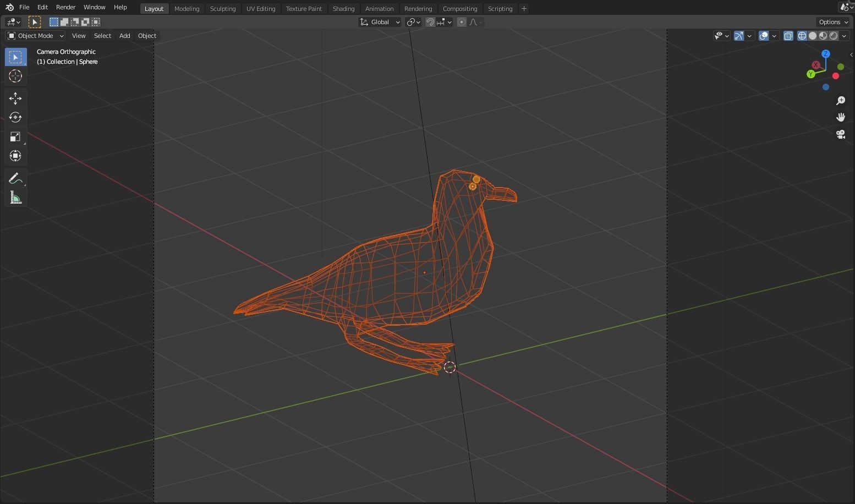Switch to the Modeling workspace tab
855x504 pixels.
pyautogui.click(x=187, y=9)
